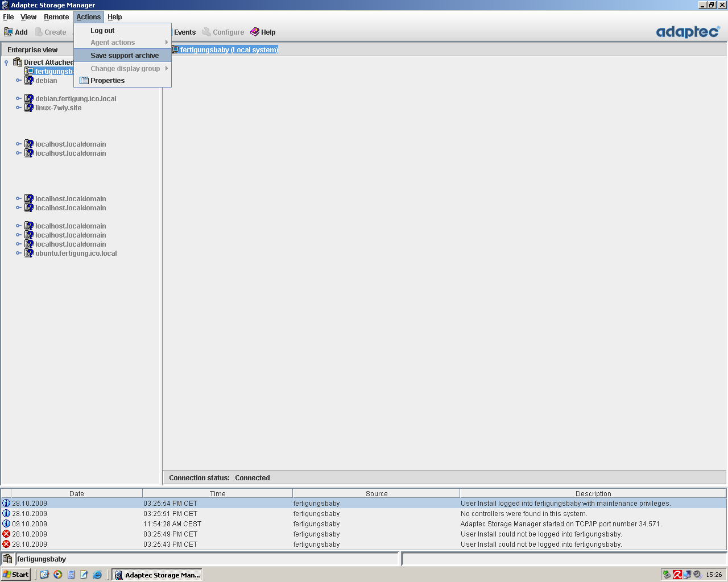The height and width of the screenshot is (582, 728).
Task: Sort events by Description column header
Action: pos(593,493)
